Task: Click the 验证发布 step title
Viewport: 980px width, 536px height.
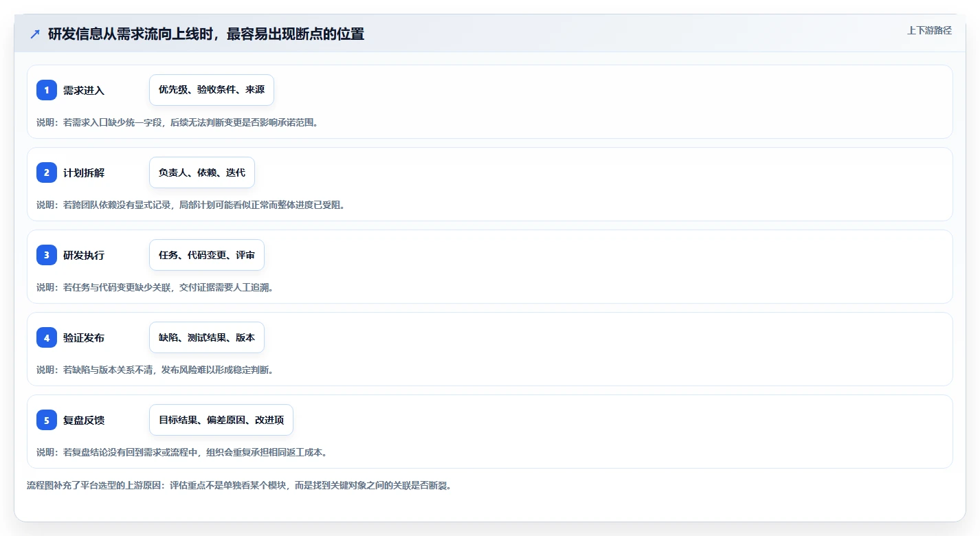Action: coord(84,337)
